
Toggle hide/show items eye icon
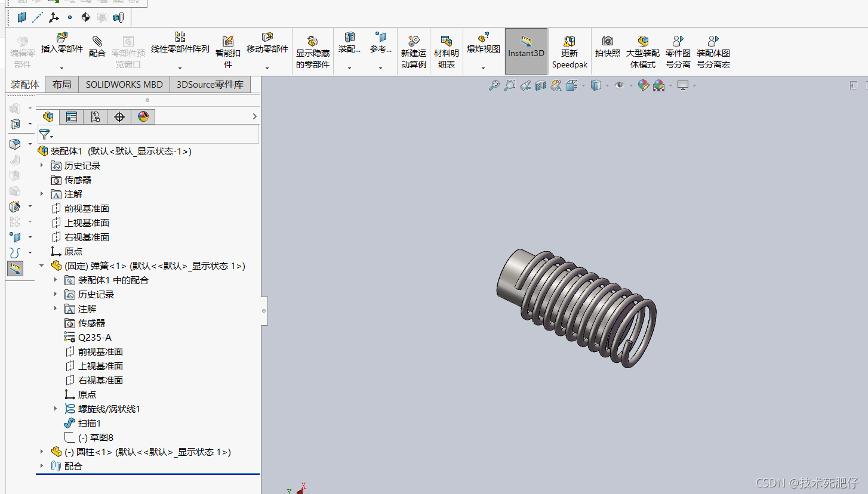(619, 86)
